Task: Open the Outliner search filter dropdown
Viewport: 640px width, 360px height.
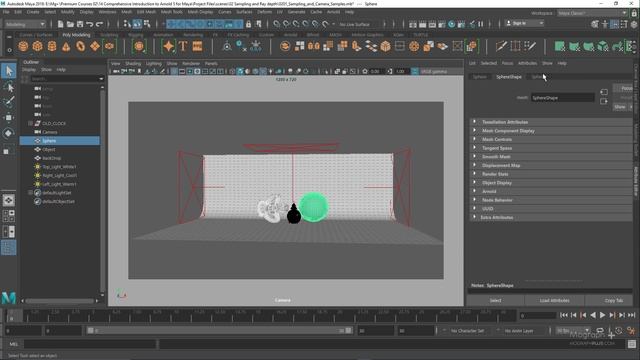Action: tap(101, 78)
